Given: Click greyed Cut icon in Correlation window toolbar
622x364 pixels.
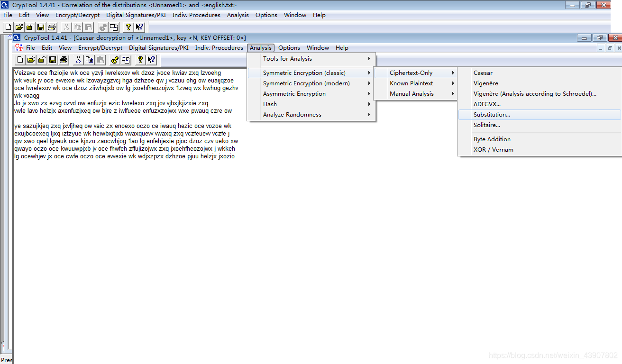Looking at the screenshot, I should (x=66, y=27).
